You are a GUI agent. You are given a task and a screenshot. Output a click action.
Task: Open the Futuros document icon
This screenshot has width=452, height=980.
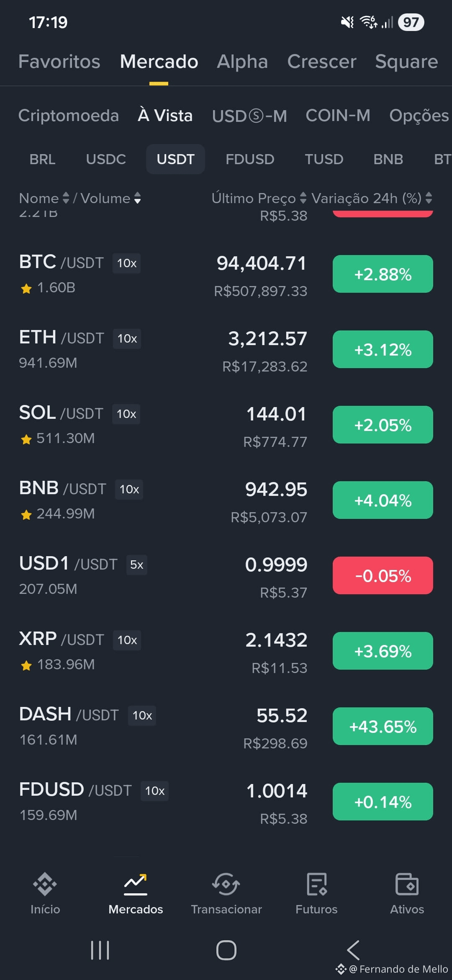coord(316,885)
